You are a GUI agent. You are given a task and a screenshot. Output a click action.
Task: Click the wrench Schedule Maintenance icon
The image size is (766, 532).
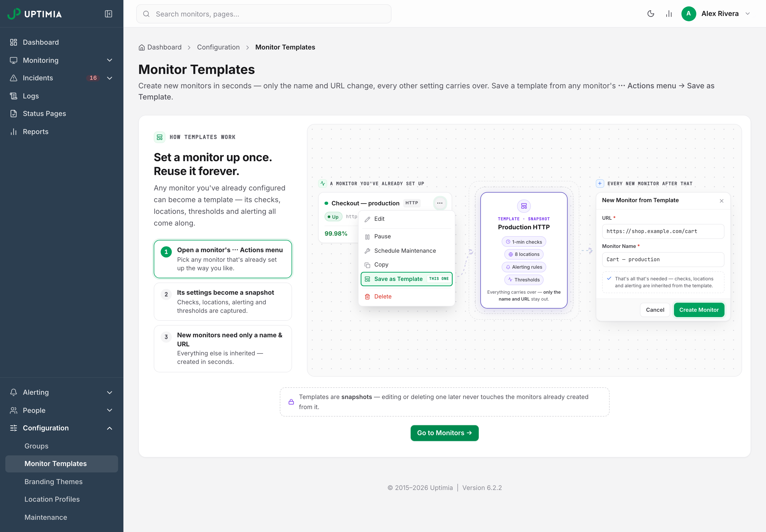(x=367, y=251)
